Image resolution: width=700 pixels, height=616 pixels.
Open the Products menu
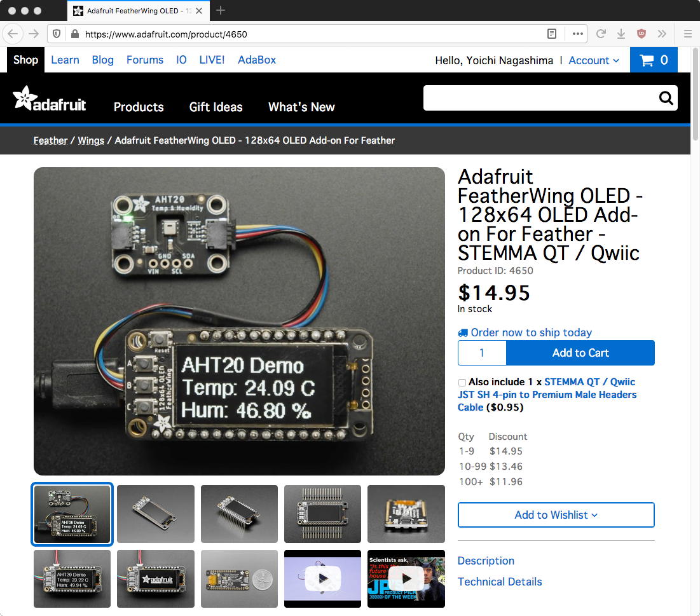tap(139, 107)
